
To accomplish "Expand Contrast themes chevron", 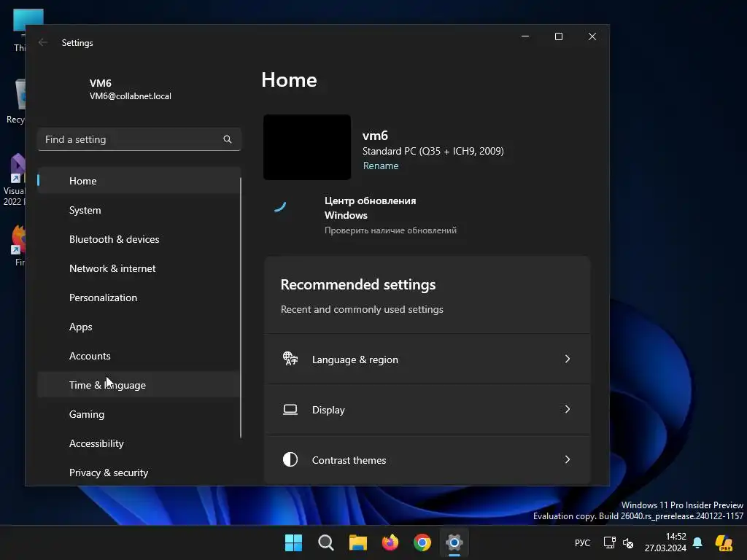I will (x=568, y=459).
